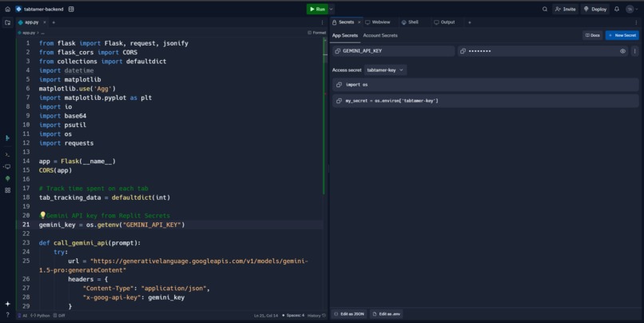Click the Invite button
644x323 pixels.
point(566,9)
